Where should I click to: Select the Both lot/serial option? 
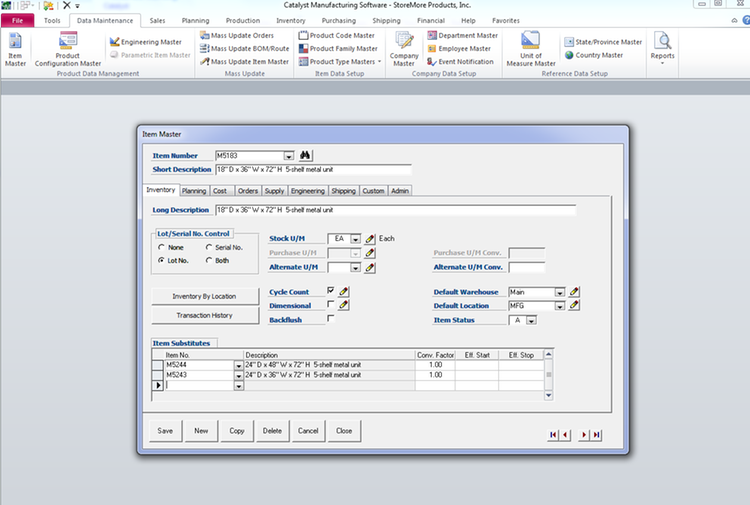209,260
